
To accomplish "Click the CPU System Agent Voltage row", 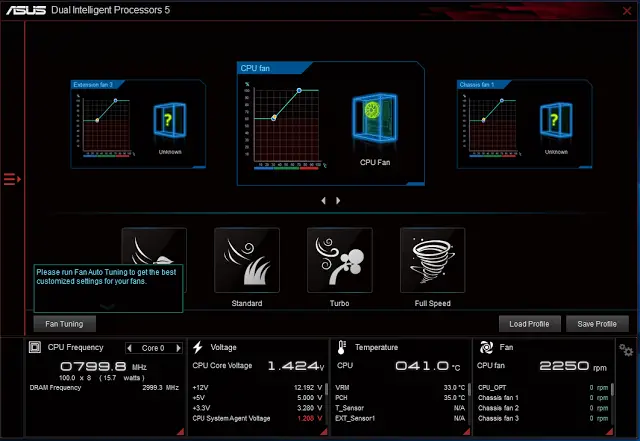I will click(x=257, y=418).
